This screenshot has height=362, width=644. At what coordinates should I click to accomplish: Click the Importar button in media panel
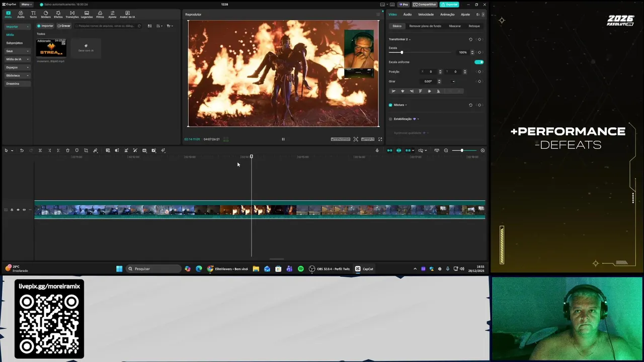[45, 26]
